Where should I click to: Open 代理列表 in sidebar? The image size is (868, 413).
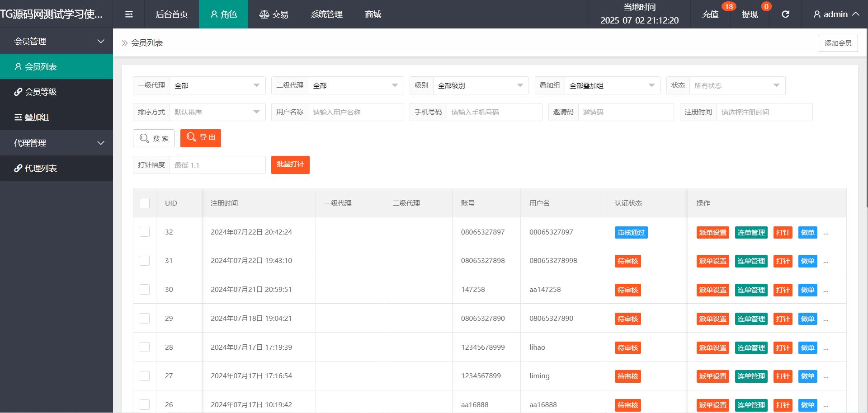coord(41,168)
